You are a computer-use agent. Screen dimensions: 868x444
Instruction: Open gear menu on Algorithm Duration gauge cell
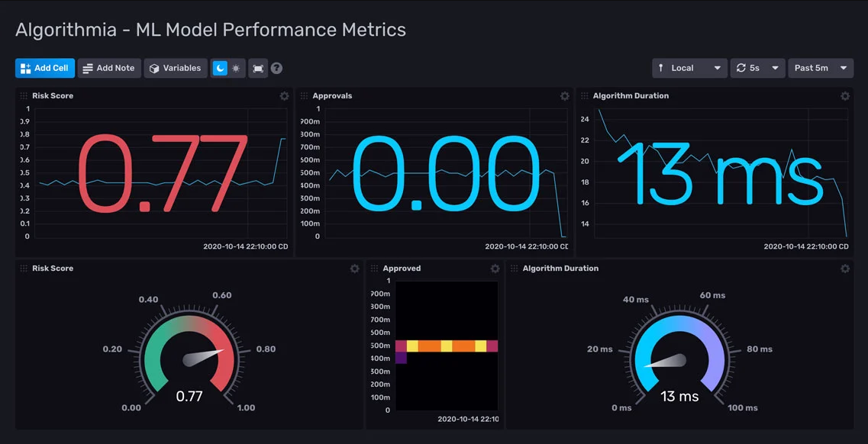845,269
